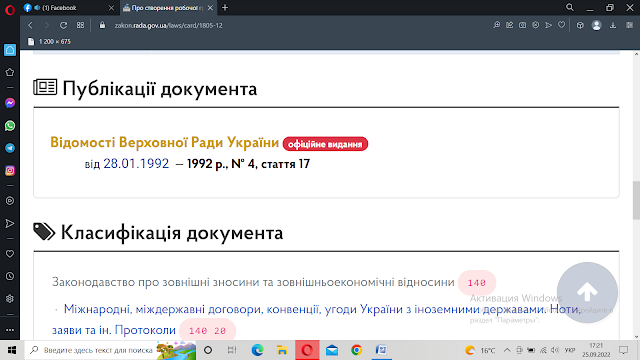Open Mail app from taskbar
The width and height of the screenshot is (640, 360).
pyautogui.click(x=332, y=350)
